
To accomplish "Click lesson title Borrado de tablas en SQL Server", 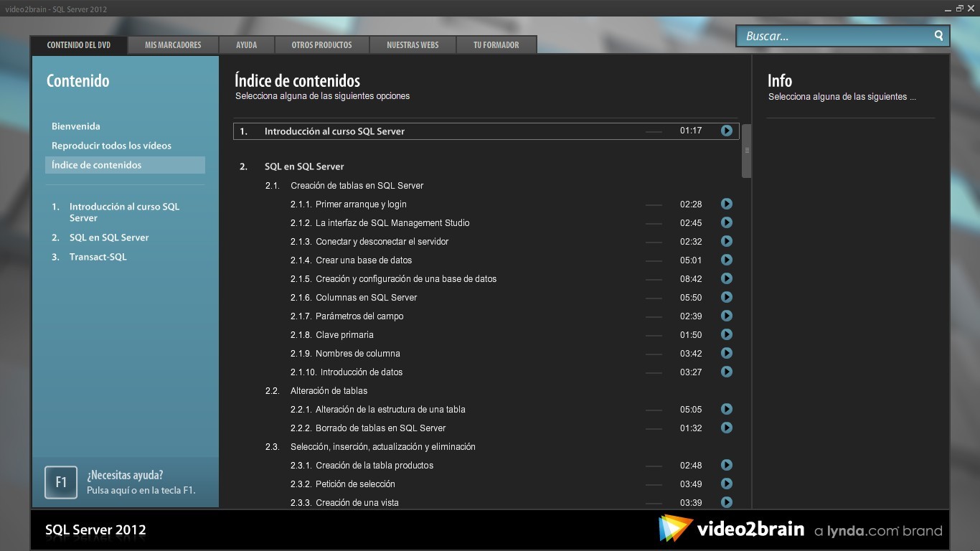I will click(381, 428).
